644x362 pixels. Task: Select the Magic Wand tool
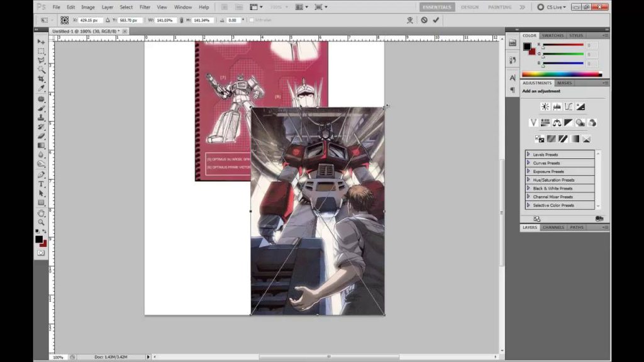[41, 70]
